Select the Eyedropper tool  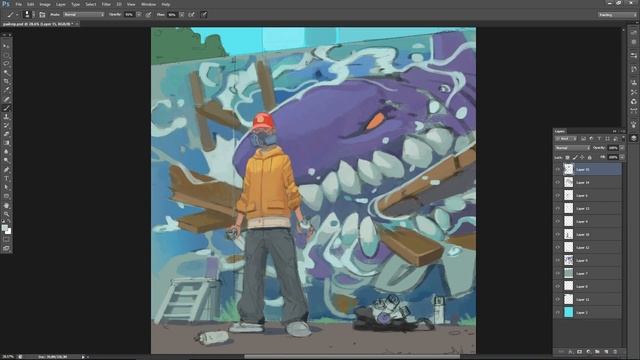click(x=6, y=90)
